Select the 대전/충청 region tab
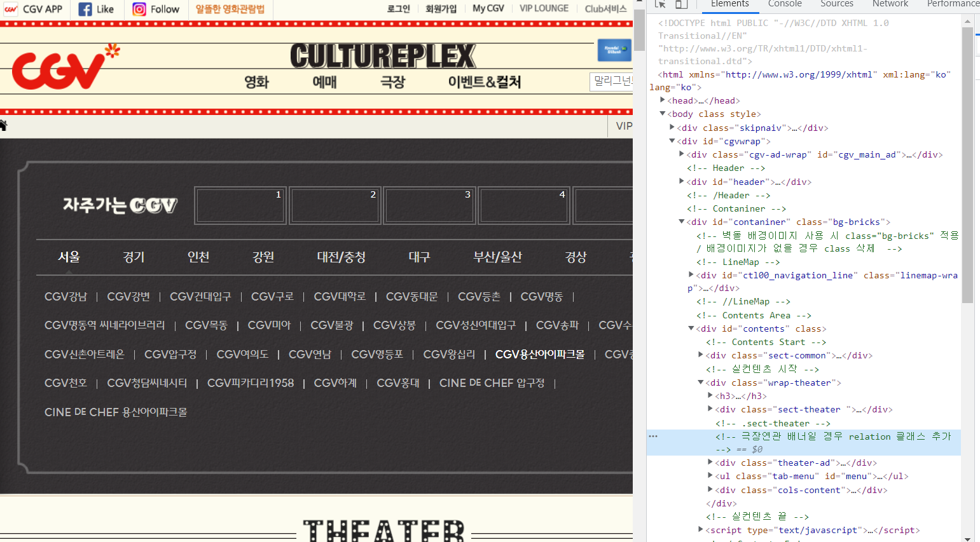The width and height of the screenshot is (980, 542). click(342, 257)
